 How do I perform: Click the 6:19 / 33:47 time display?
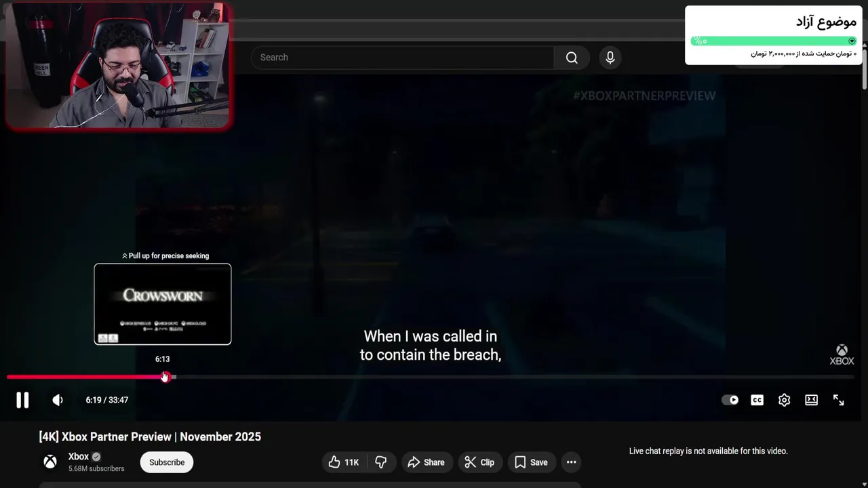click(x=107, y=400)
